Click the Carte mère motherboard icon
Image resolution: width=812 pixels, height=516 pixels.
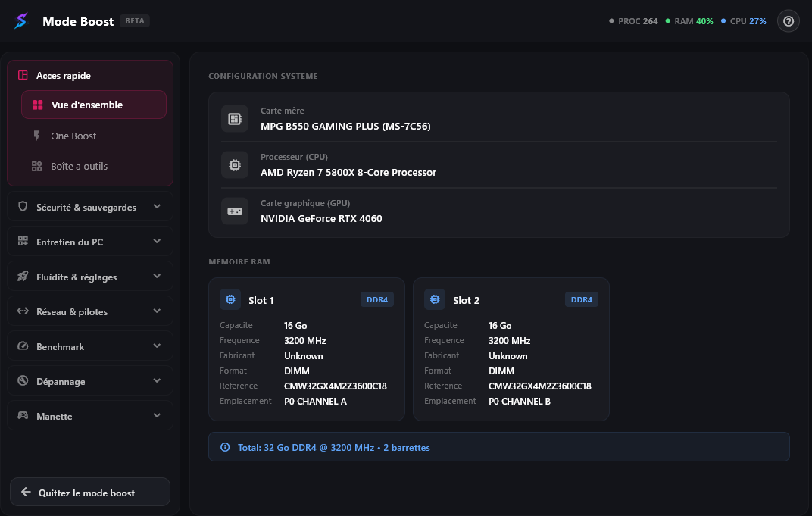235,119
